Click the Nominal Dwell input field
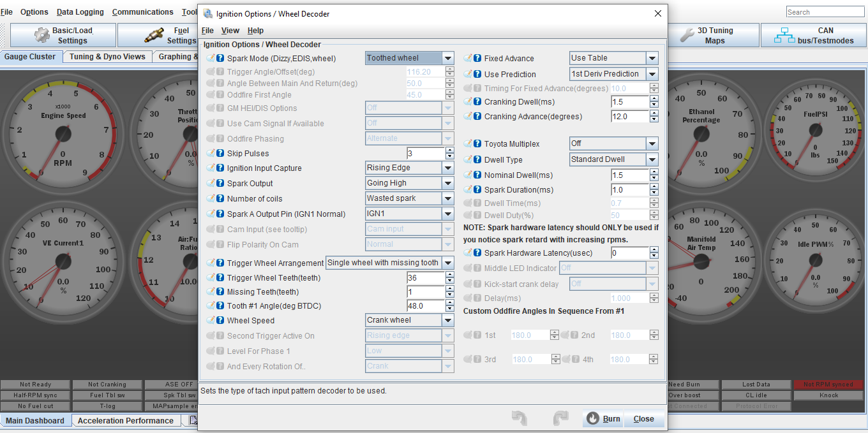The image size is (868, 433). pos(630,175)
